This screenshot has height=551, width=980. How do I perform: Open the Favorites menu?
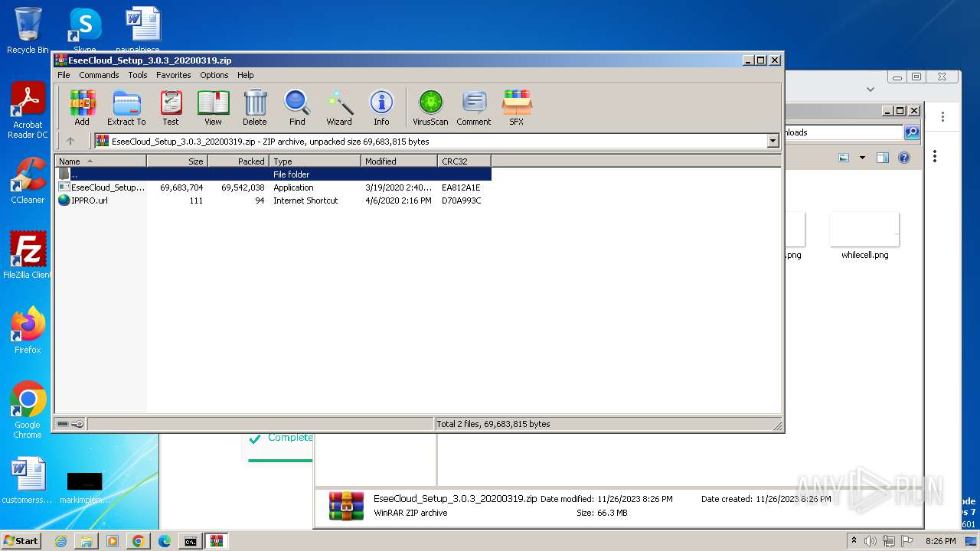pyautogui.click(x=174, y=75)
